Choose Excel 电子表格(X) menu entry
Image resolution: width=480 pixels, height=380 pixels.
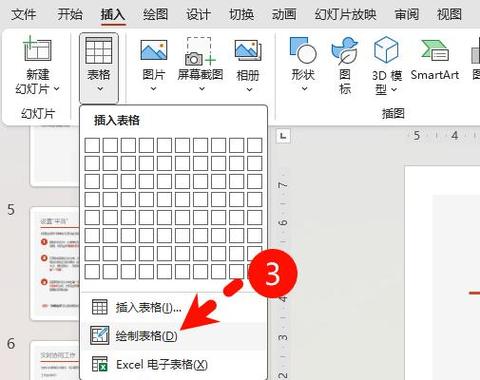[173, 365]
